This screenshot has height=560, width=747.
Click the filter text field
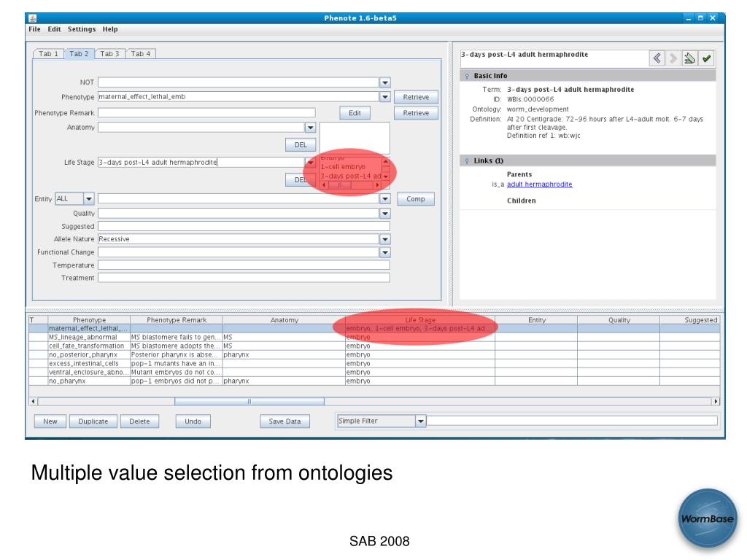pyautogui.click(x=572, y=421)
